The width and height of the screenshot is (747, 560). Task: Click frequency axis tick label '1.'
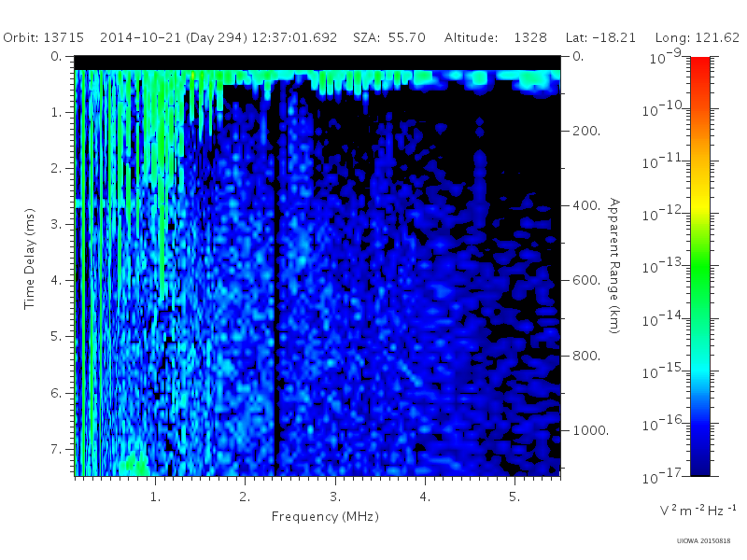coord(155,497)
